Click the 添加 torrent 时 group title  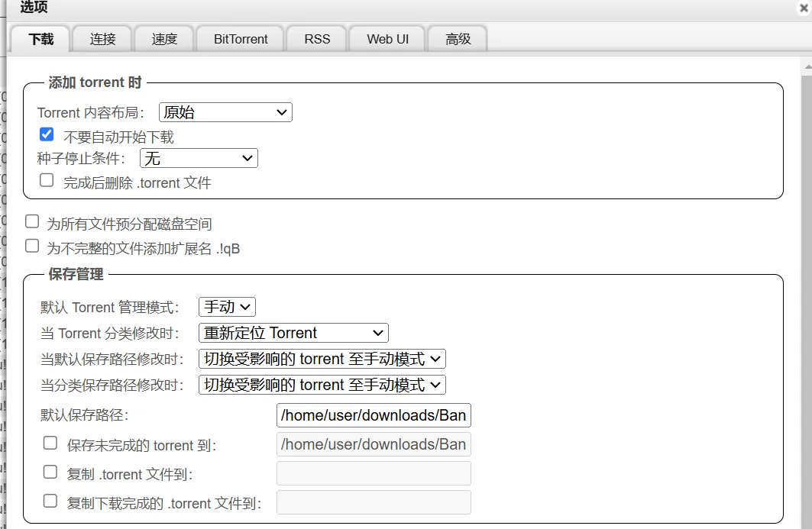95,82
